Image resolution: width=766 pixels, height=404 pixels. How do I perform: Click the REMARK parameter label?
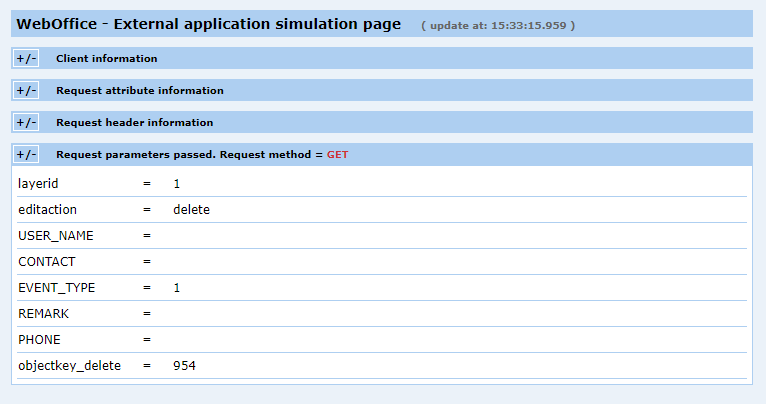(43, 314)
